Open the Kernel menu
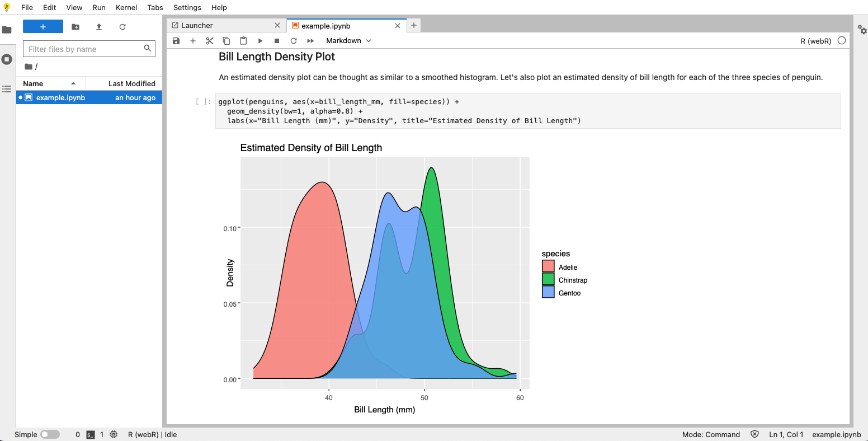The width and height of the screenshot is (868, 441). (126, 7)
